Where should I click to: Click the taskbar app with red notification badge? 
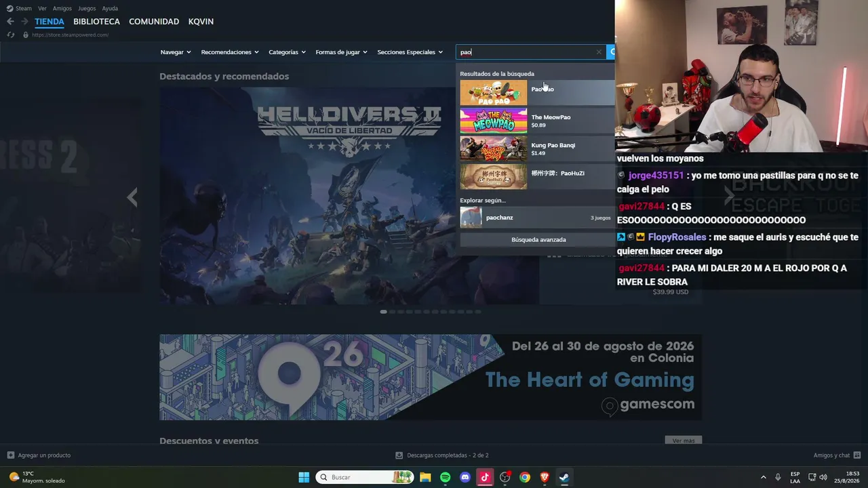(x=505, y=477)
